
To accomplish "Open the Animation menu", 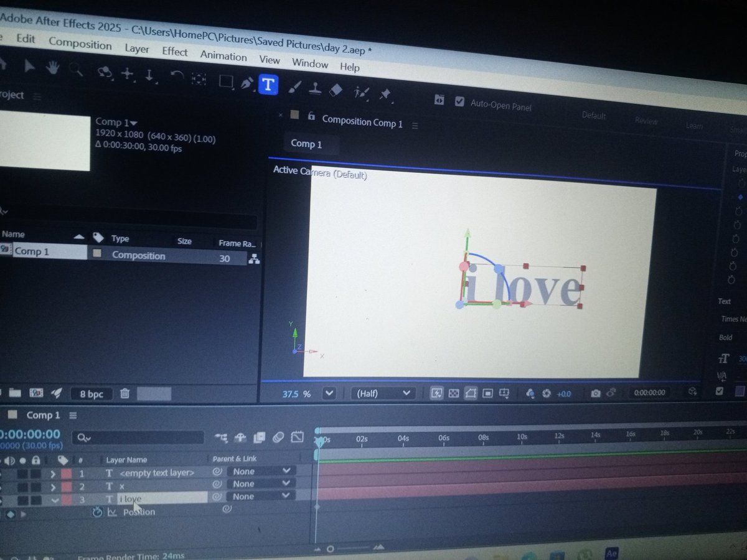I will [x=223, y=56].
